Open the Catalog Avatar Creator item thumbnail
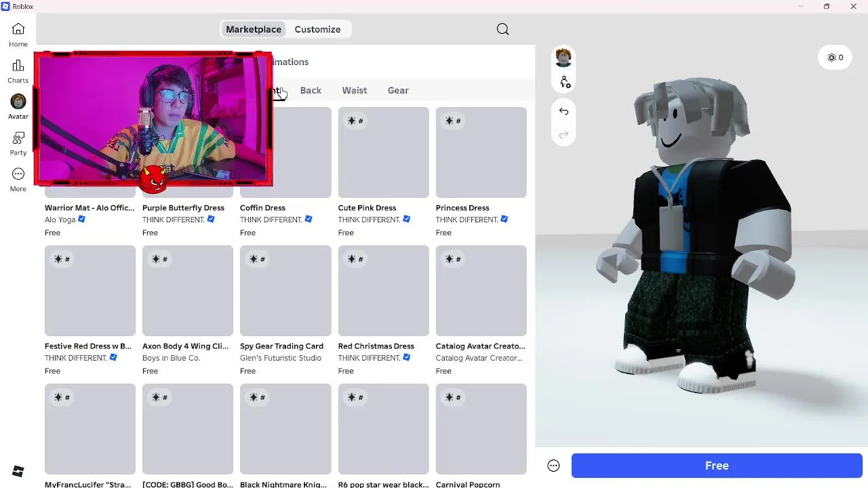This screenshot has width=868, height=488. pos(481,291)
